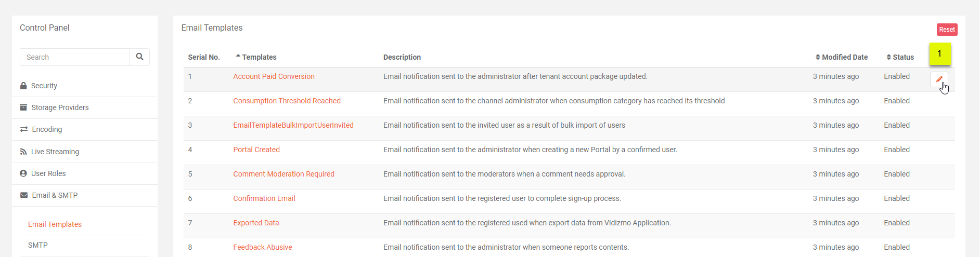The height and width of the screenshot is (257, 980).
Task: Click the Encoding arrows icon
Action: [24, 129]
